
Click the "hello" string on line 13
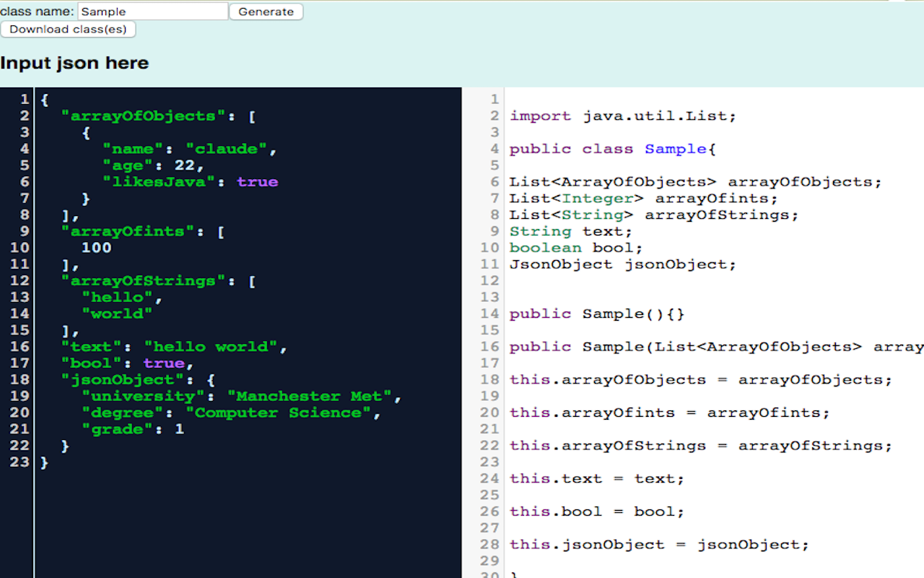click(118, 297)
